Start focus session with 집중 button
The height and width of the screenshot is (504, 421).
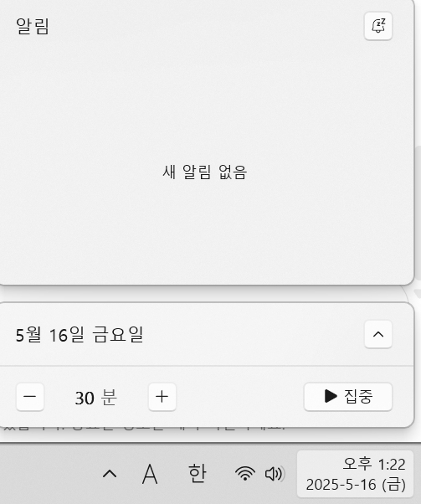point(348,397)
